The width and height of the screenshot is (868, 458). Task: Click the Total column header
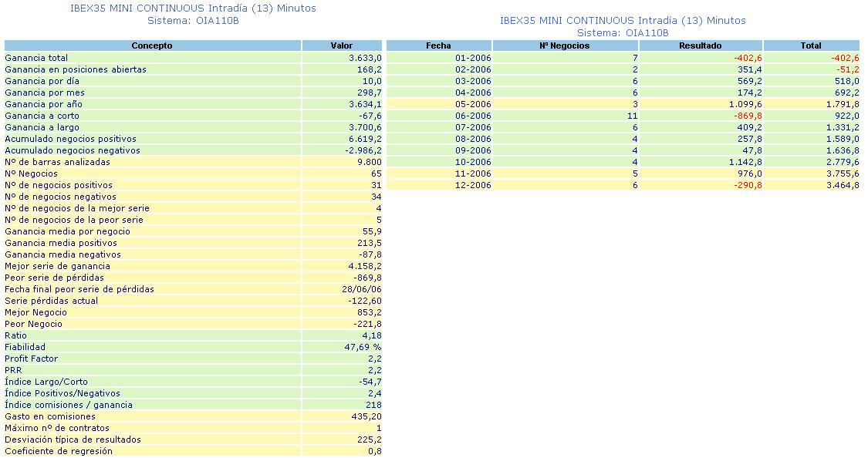[810, 45]
